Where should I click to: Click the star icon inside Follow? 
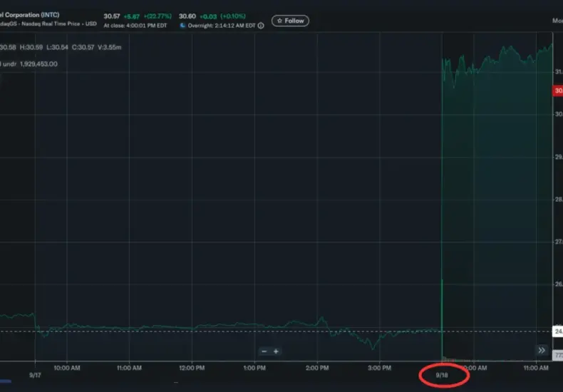click(279, 21)
